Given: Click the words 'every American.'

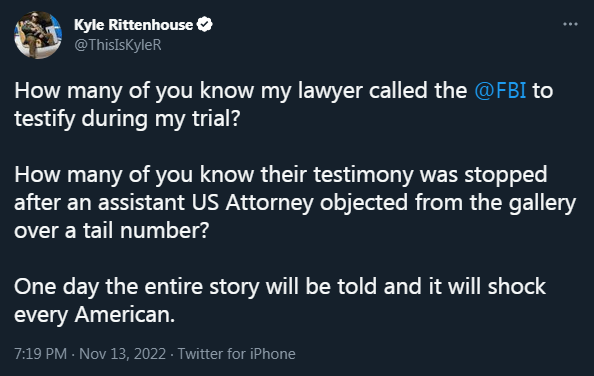Looking at the screenshot, I should pyautogui.click(x=95, y=315).
